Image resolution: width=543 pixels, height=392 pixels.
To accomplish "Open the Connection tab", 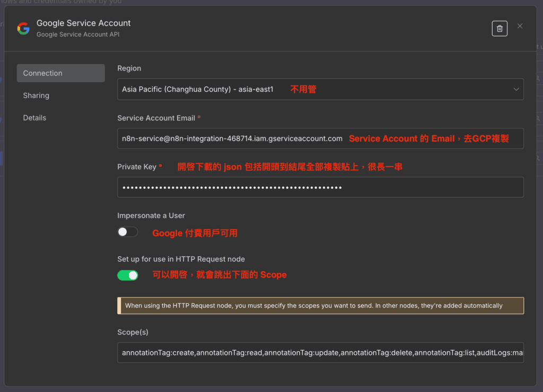I will [x=60, y=73].
